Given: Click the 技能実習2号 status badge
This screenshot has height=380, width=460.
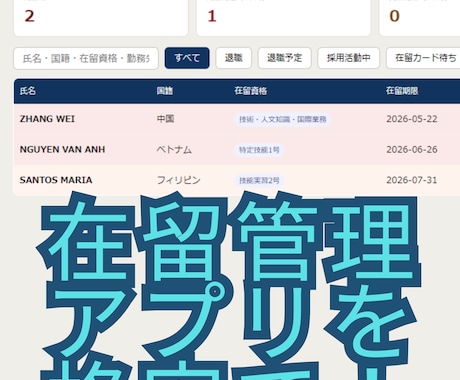Looking at the screenshot, I should (259, 181).
